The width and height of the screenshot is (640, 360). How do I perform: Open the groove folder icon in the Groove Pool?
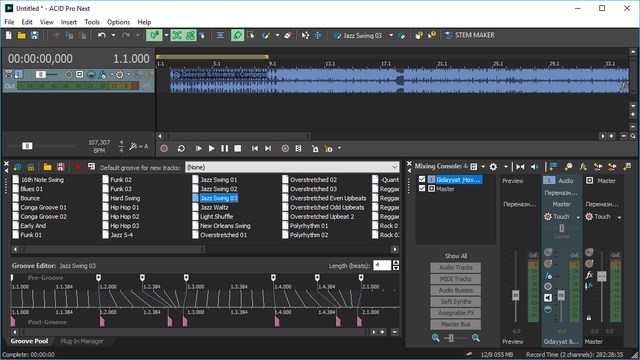click(48, 167)
